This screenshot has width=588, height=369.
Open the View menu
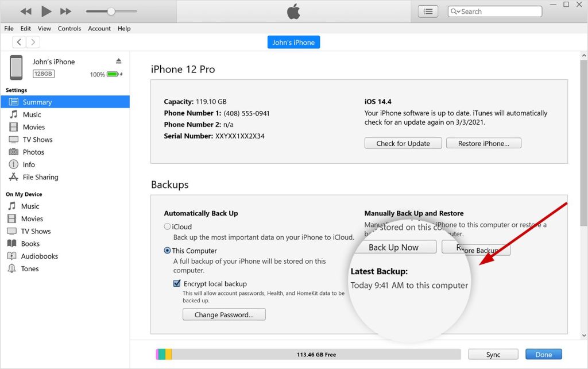44,29
